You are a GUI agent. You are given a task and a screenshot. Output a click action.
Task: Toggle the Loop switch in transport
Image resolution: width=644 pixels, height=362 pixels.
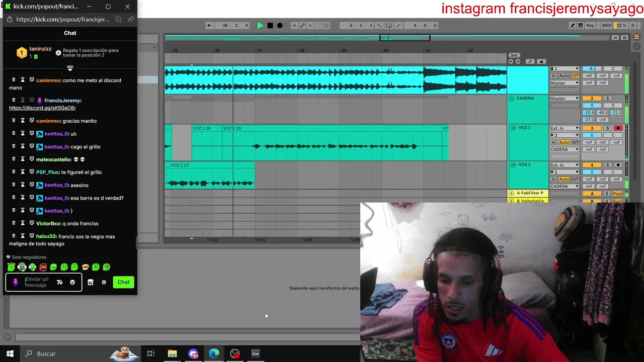pos(389,25)
